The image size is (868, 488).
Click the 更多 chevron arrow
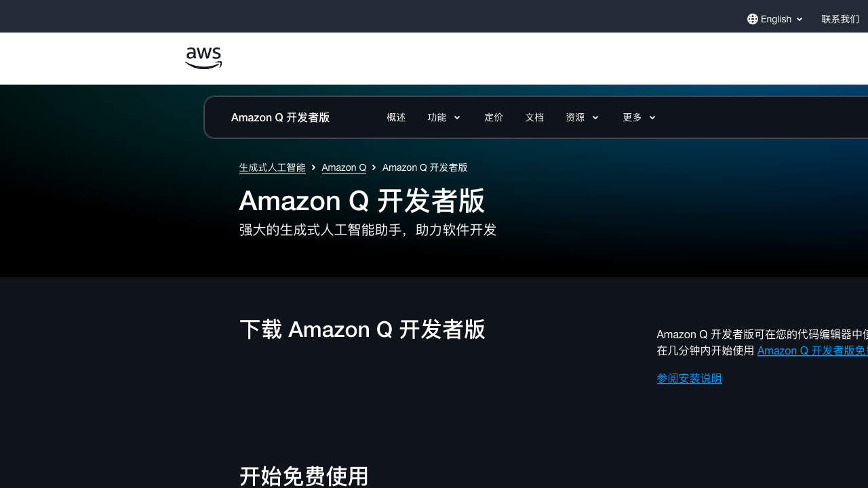[652, 117]
